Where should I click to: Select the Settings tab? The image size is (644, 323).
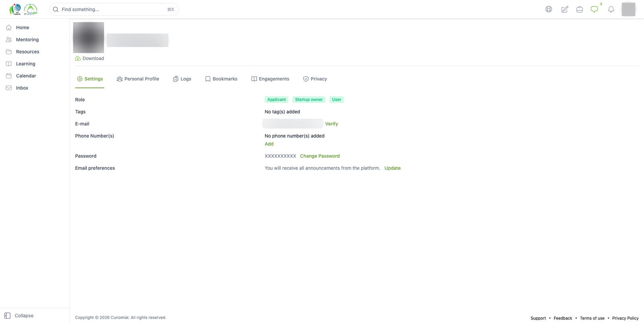tap(90, 79)
